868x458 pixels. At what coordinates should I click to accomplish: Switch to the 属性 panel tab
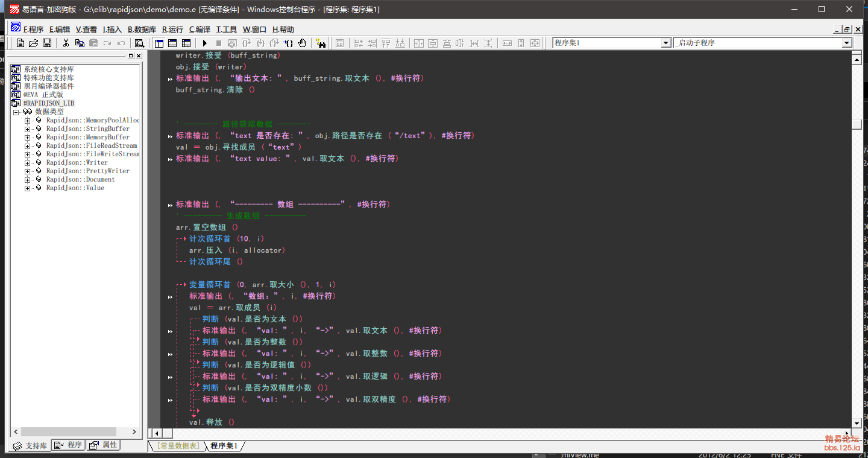(x=103, y=445)
